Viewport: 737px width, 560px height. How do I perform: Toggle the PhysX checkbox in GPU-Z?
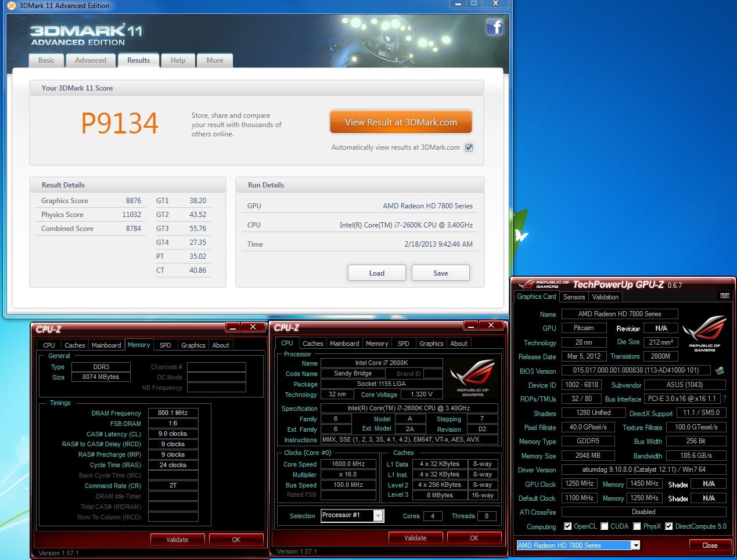(x=637, y=526)
